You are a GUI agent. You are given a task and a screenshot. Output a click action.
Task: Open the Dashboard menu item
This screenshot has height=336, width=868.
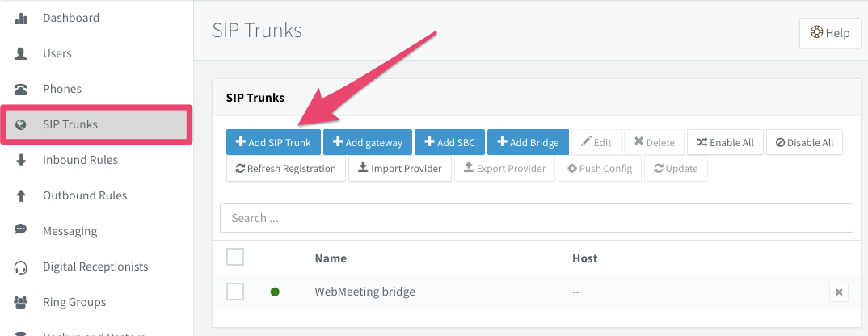(x=71, y=18)
